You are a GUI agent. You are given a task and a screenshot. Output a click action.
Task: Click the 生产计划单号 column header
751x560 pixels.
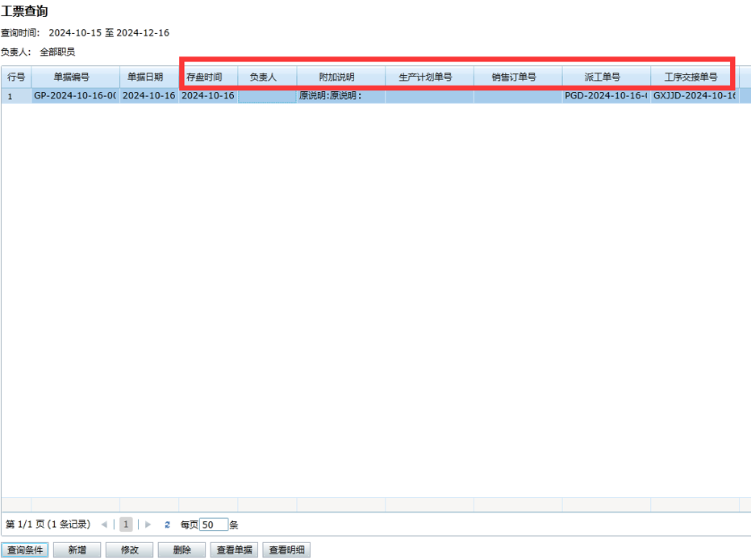(x=425, y=77)
